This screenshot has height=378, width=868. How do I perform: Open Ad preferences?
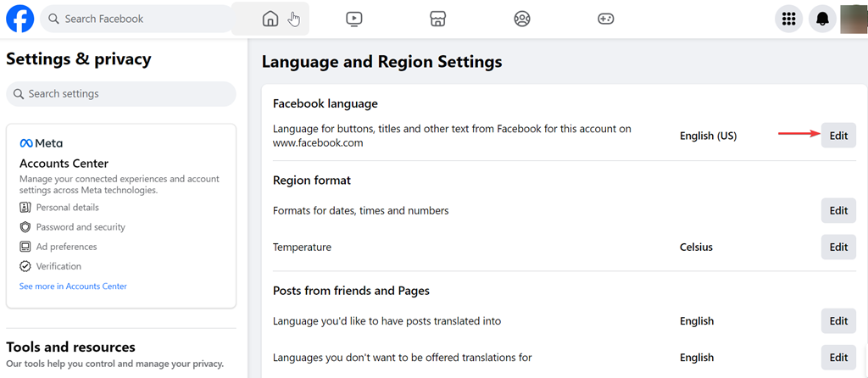(x=66, y=247)
